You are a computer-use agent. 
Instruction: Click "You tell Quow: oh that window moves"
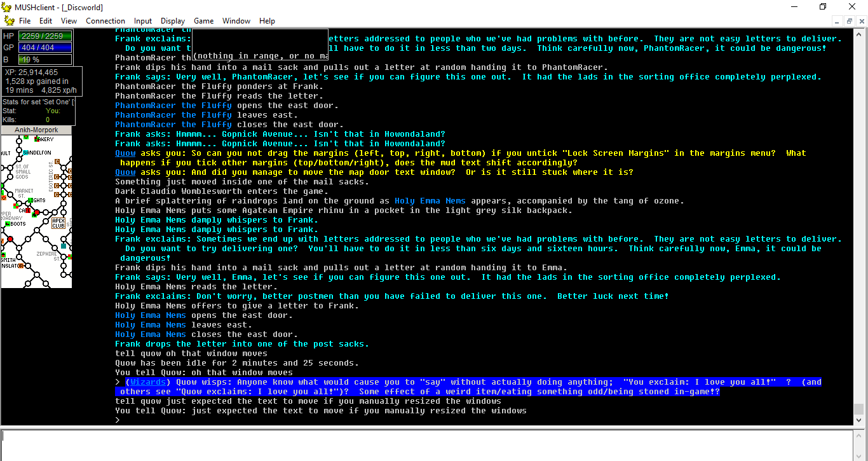click(x=204, y=373)
